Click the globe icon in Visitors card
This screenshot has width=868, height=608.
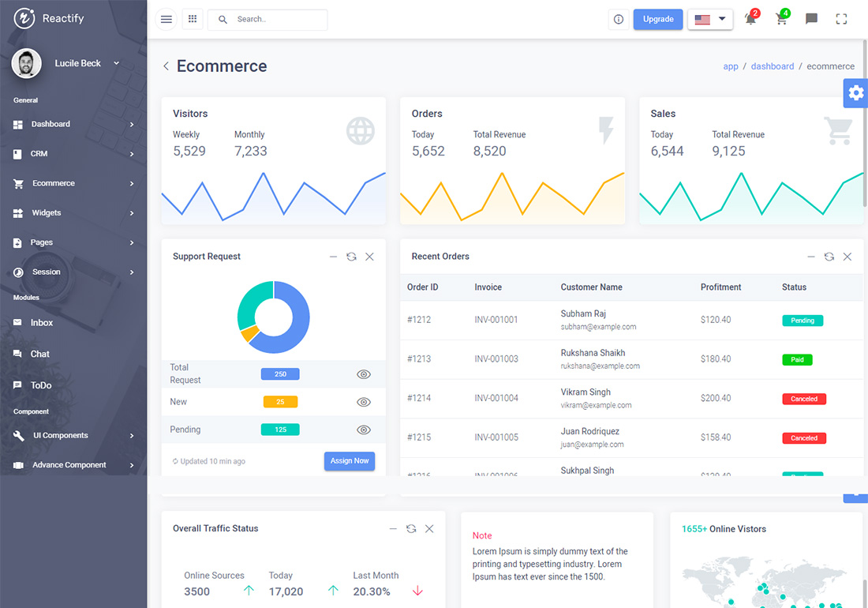pyautogui.click(x=361, y=131)
